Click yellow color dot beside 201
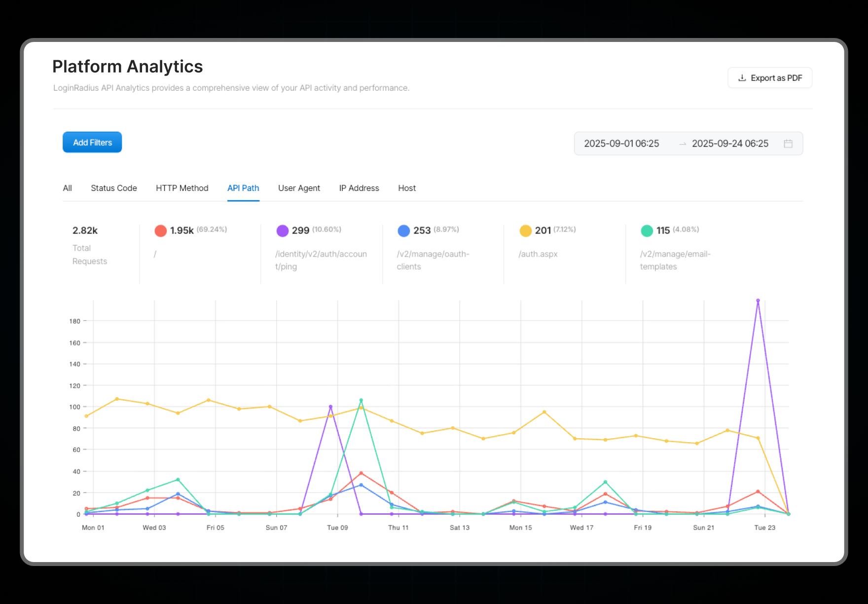The height and width of the screenshot is (604, 868). [x=526, y=230]
